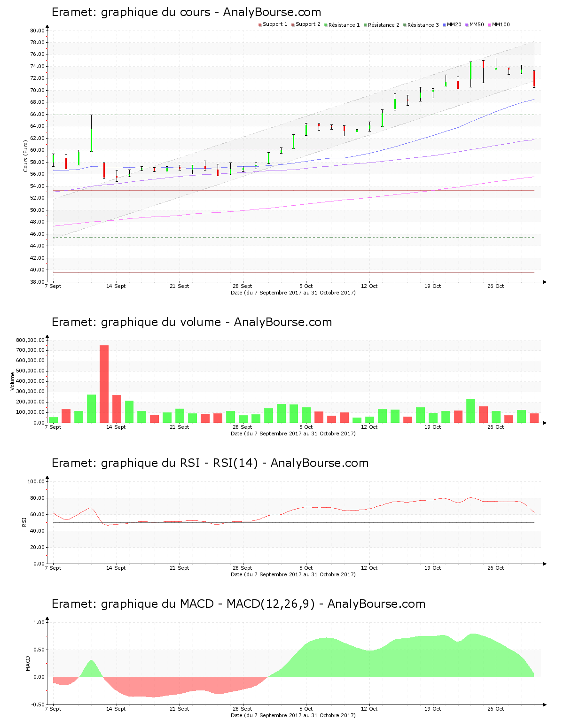Click '28 Sept' under the RSI chart
The width and height of the screenshot is (564, 728).
[x=243, y=568]
